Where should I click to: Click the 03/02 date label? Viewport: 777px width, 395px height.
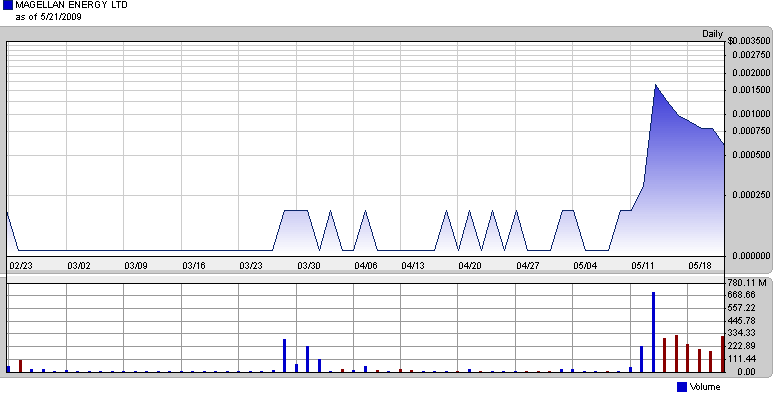(x=79, y=266)
